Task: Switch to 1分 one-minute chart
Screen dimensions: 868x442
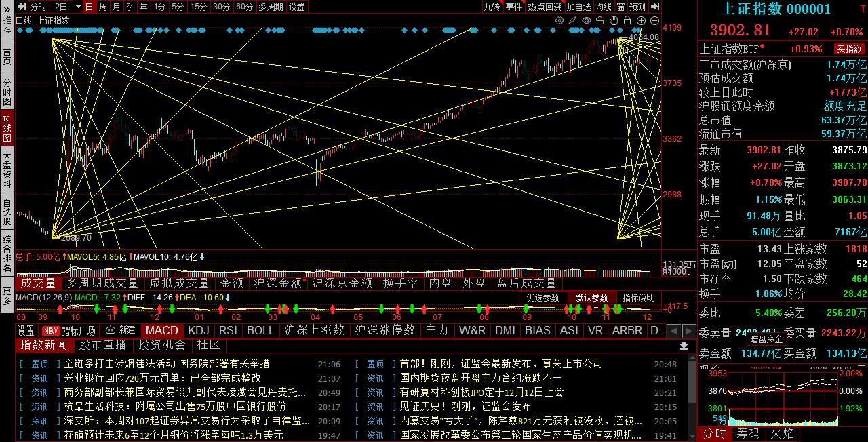Action: 159,7
